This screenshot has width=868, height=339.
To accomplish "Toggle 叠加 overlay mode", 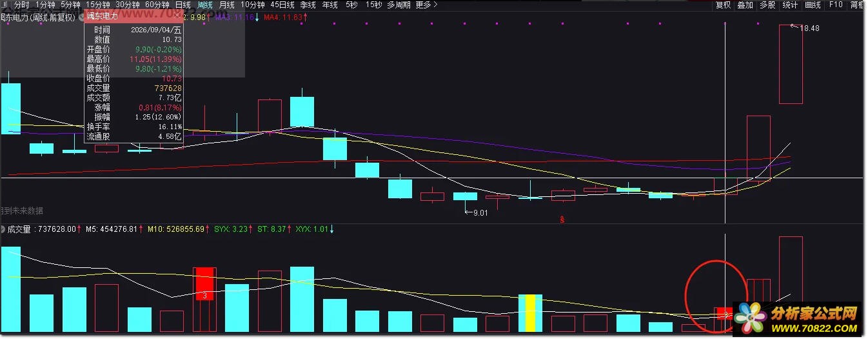I will coord(745,5).
